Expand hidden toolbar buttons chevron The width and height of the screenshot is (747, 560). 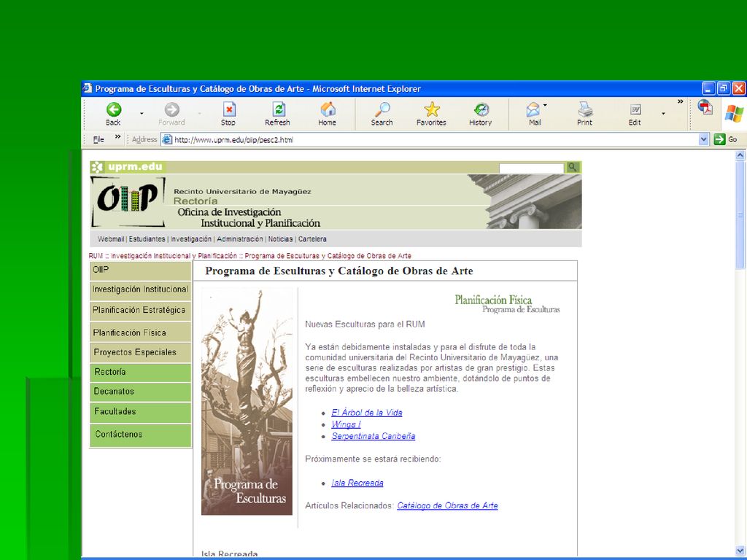pos(681,101)
